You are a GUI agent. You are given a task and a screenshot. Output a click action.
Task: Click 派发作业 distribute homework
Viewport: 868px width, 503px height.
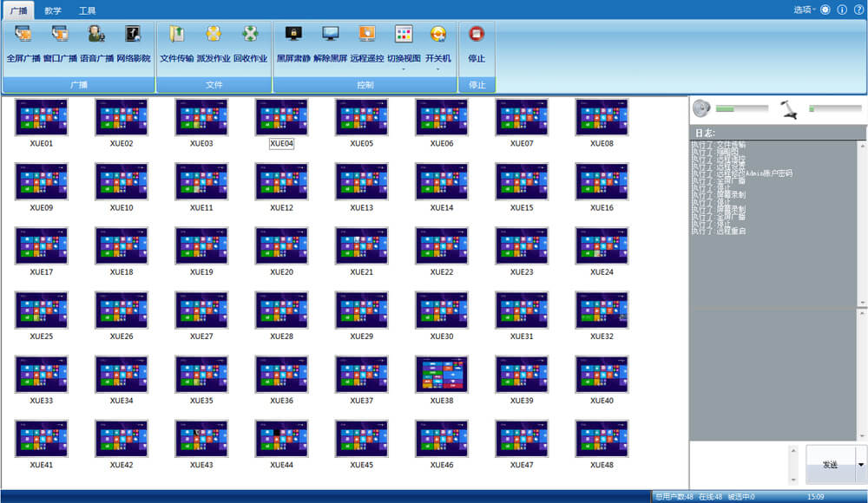pos(214,42)
